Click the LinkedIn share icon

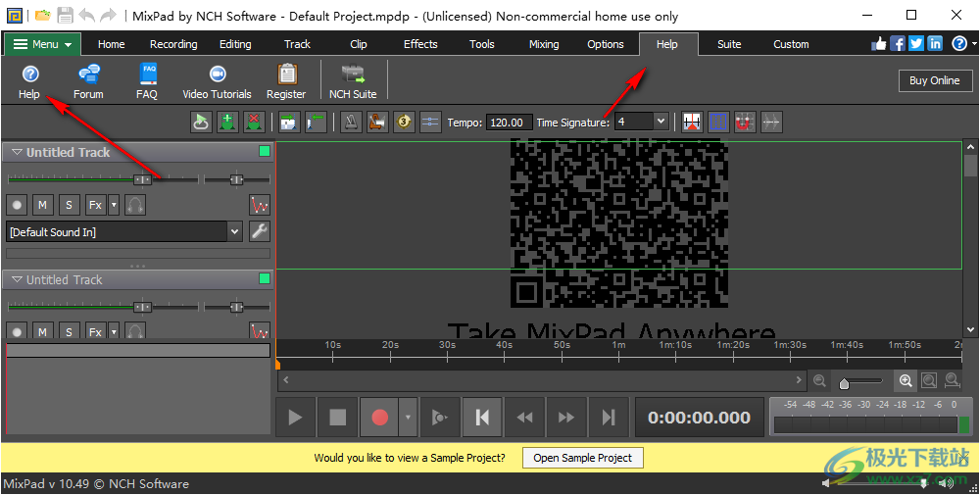coord(935,43)
